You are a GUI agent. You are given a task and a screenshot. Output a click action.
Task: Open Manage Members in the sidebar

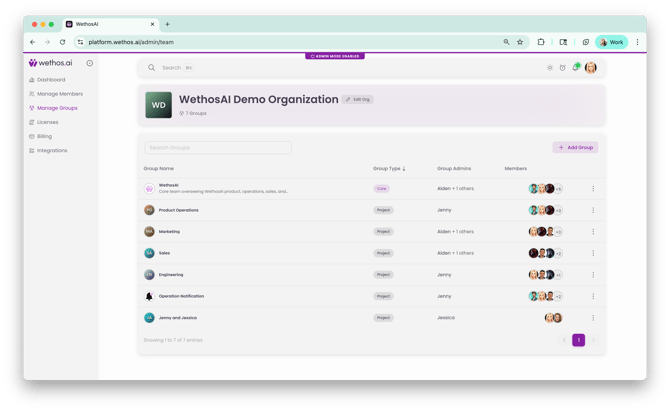(x=58, y=93)
